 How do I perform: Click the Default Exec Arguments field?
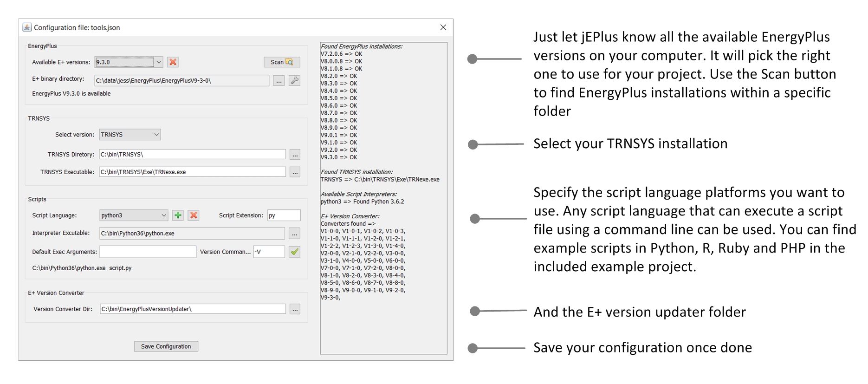point(148,252)
